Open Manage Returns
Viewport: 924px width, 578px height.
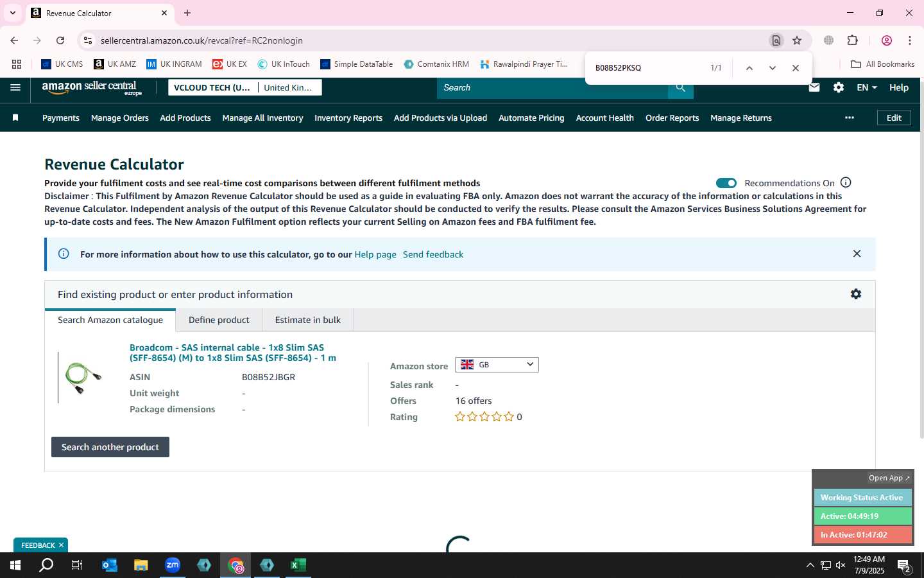pyautogui.click(x=741, y=118)
